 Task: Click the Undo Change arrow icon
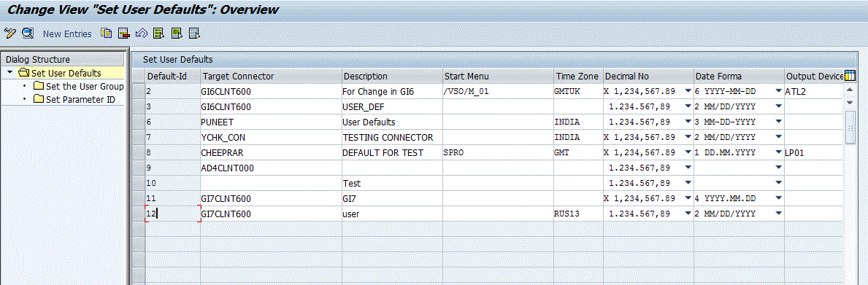(141, 33)
